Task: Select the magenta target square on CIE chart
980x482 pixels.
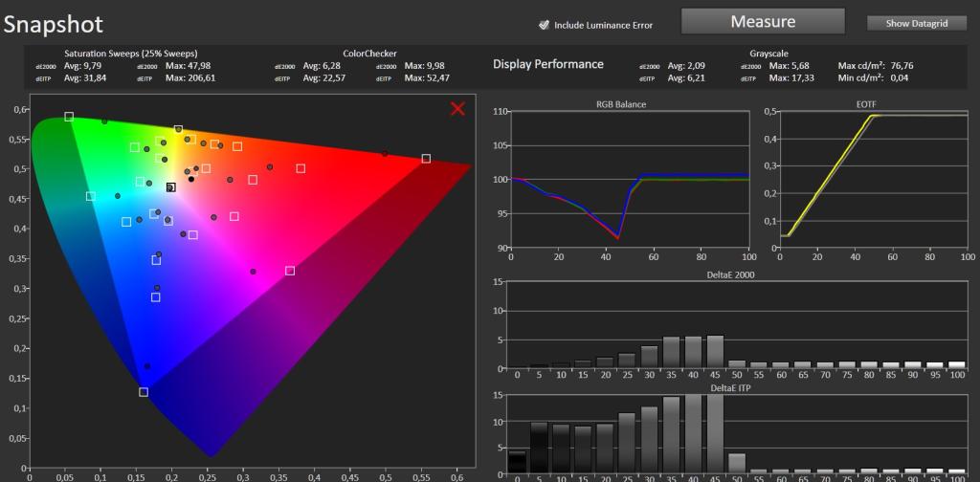Action: pyautogui.click(x=289, y=271)
